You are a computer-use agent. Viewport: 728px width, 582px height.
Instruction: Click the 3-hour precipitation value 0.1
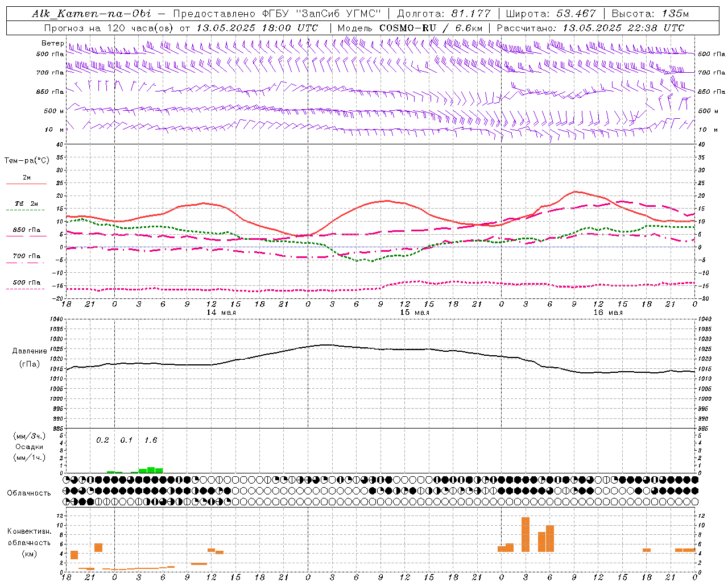tap(126, 440)
